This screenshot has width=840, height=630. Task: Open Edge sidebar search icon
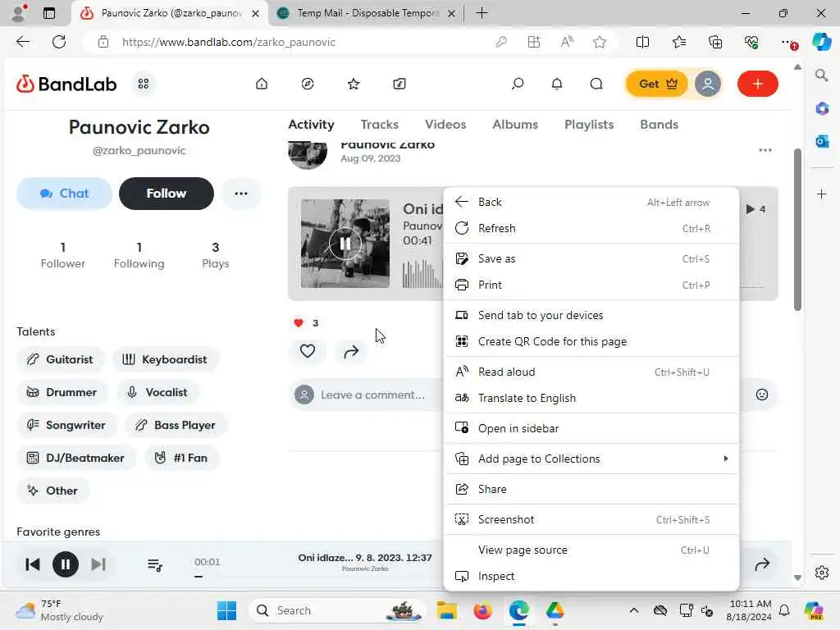pyautogui.click(x=821, y=75)
